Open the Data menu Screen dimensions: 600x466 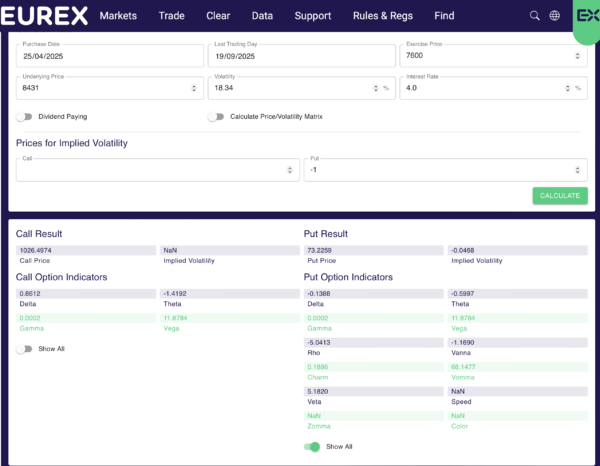point(262,16)
